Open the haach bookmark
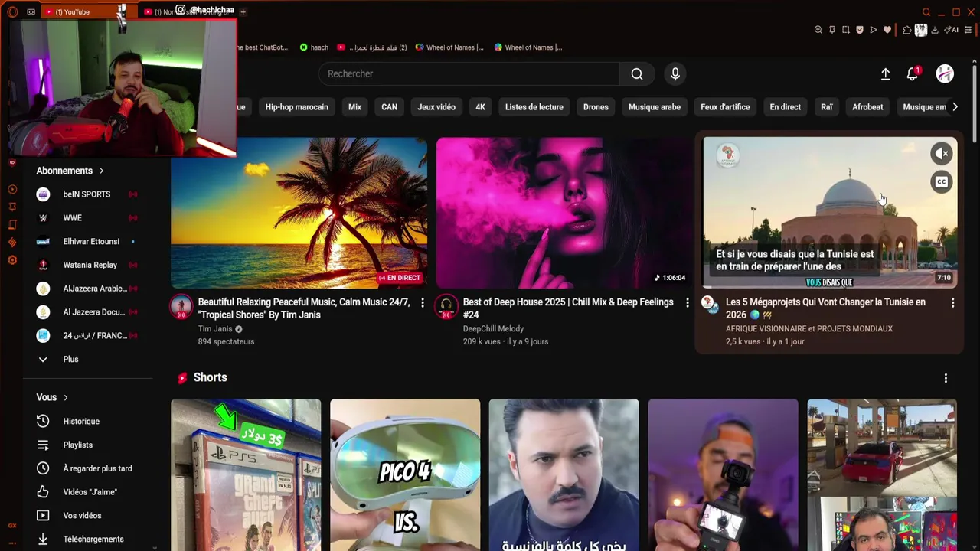The image size is (980, 551). tap(314, 47)
